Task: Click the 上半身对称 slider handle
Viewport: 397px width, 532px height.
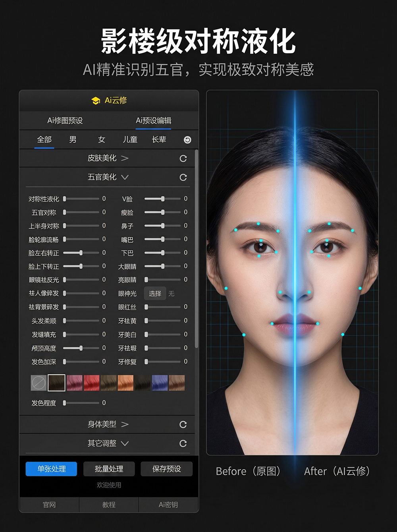Action: (x=64, y=226)
